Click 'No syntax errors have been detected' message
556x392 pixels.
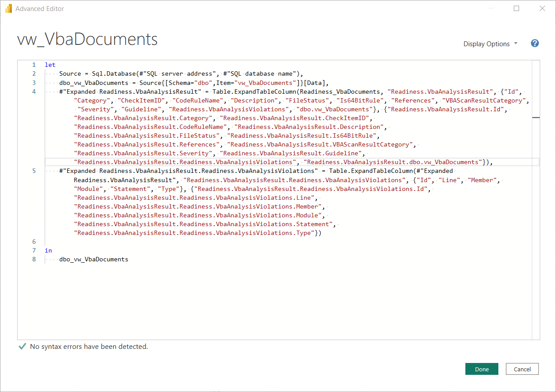point(89,347)
